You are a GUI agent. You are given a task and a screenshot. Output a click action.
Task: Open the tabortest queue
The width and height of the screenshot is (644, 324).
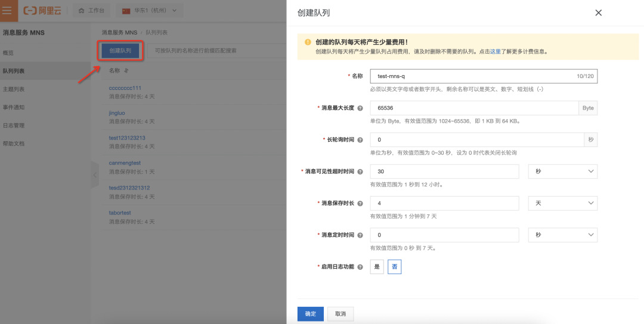(x=120, y=213)
